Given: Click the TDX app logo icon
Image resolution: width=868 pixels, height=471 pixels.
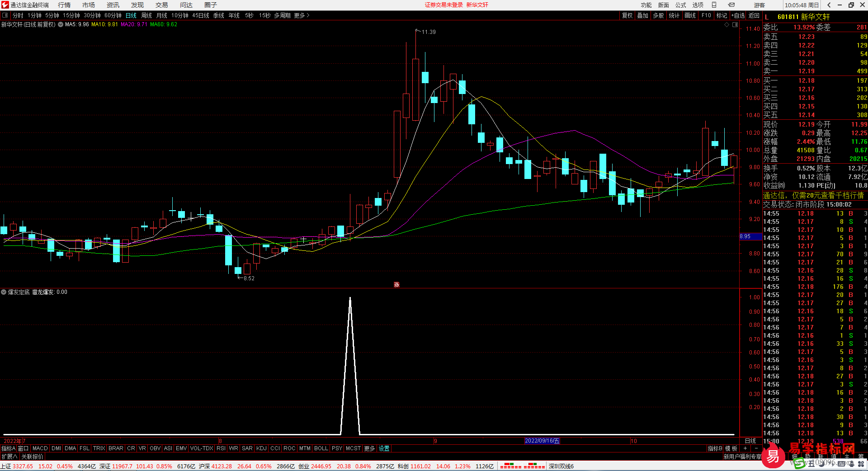Looking at the screenshot, I should 5,5.
